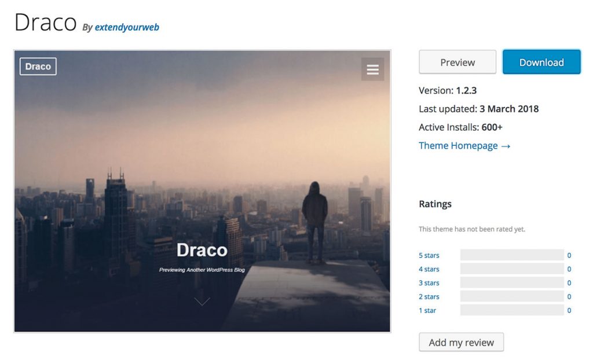Click the 2 stars rating link
Image resolution: width=593 pixels, height=364 pixels.
pyautogui.click(x=429, y=297)
